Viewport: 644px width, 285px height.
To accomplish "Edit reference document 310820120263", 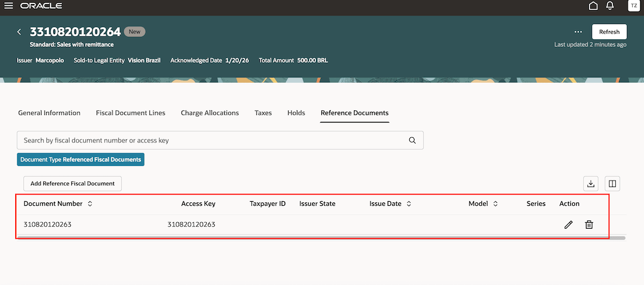I will [x=568, y=225].
